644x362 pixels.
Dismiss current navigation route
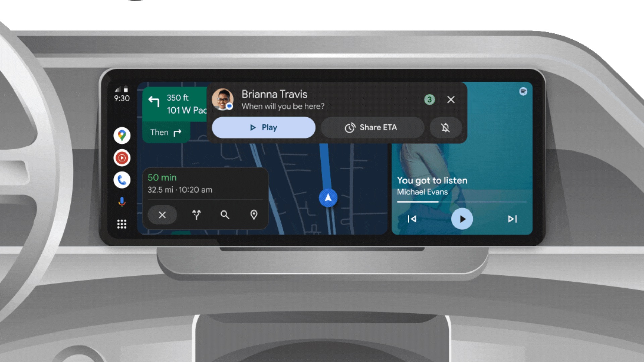click(x=162, y=215)
